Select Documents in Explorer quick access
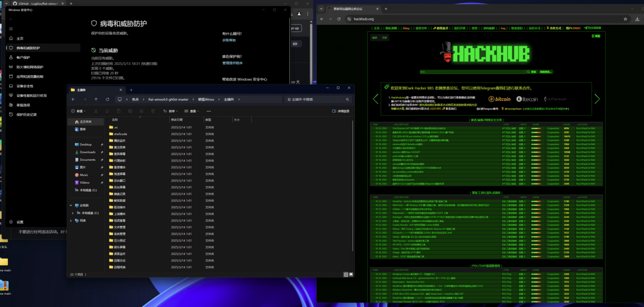Viewport: 644px width, 307px height. point(87,159)
